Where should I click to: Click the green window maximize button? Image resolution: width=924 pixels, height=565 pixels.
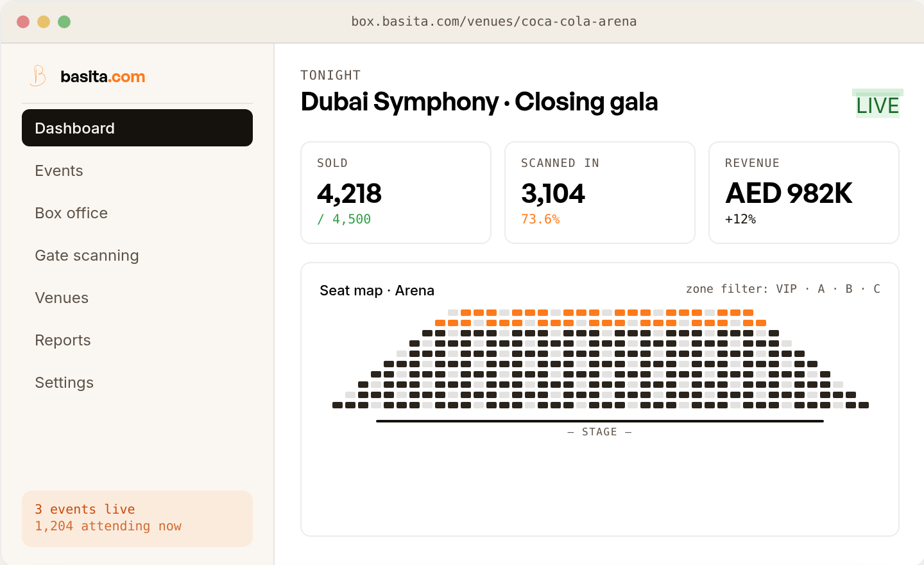[x=64, y=22]
